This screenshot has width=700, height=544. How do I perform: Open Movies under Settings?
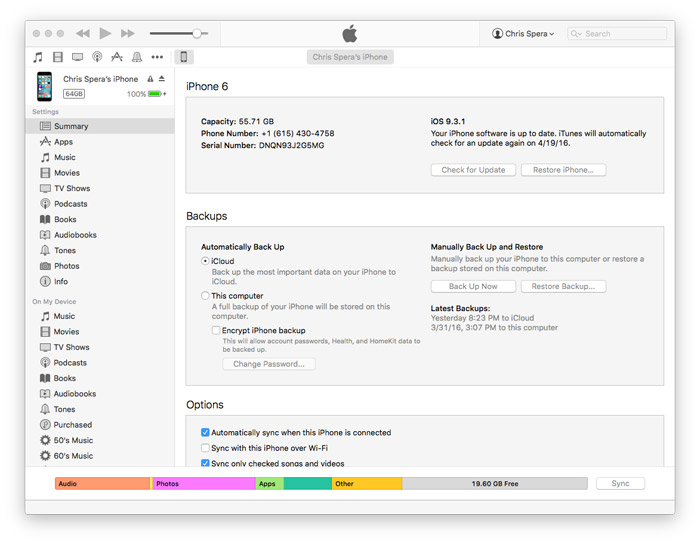tap(100, 173)
